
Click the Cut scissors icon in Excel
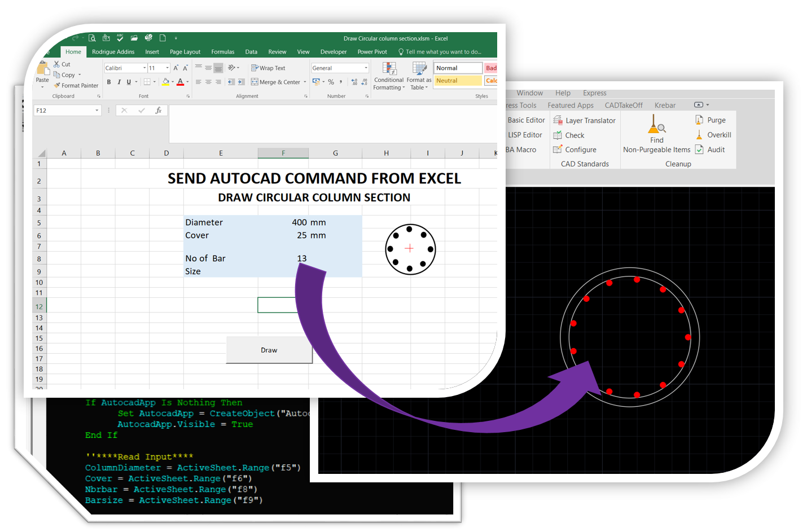(x=56, y=64)
